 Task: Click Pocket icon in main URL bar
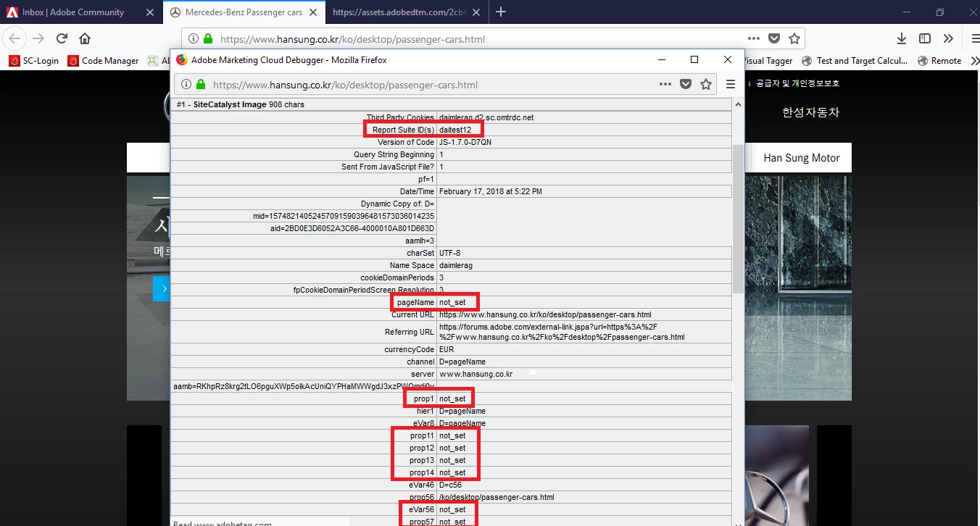(x=774, y=38)
